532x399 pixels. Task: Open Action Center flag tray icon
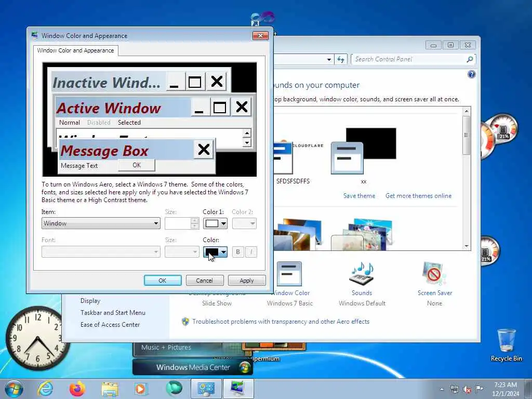[x=479, y=389]
